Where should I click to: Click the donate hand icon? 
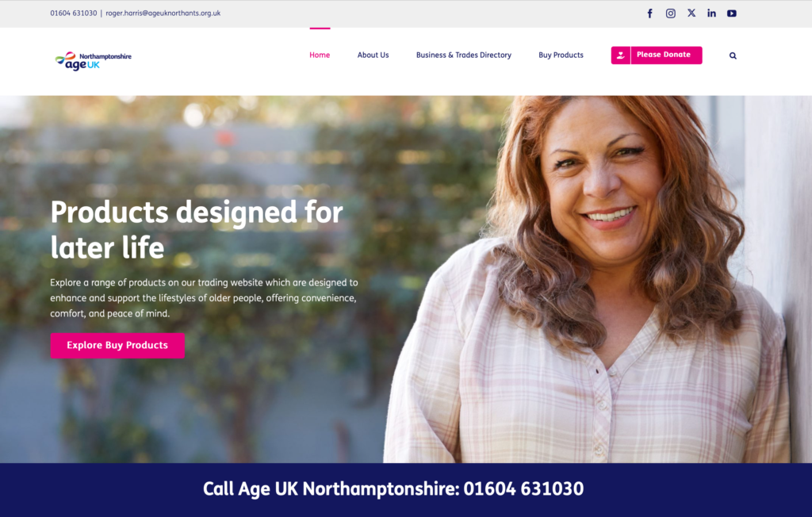point(620,55)
